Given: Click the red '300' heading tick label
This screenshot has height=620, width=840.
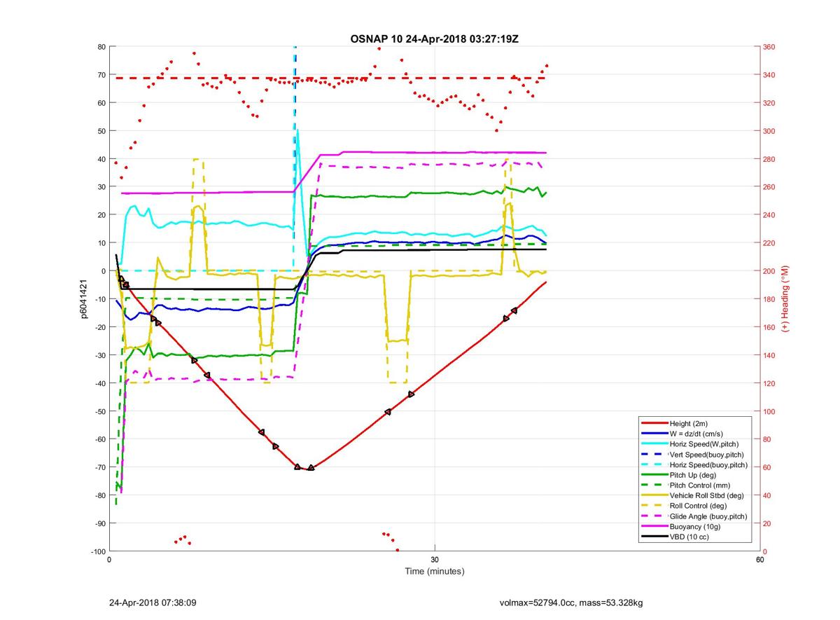Looking at the screenshot, I should click(x=770, y=131).
